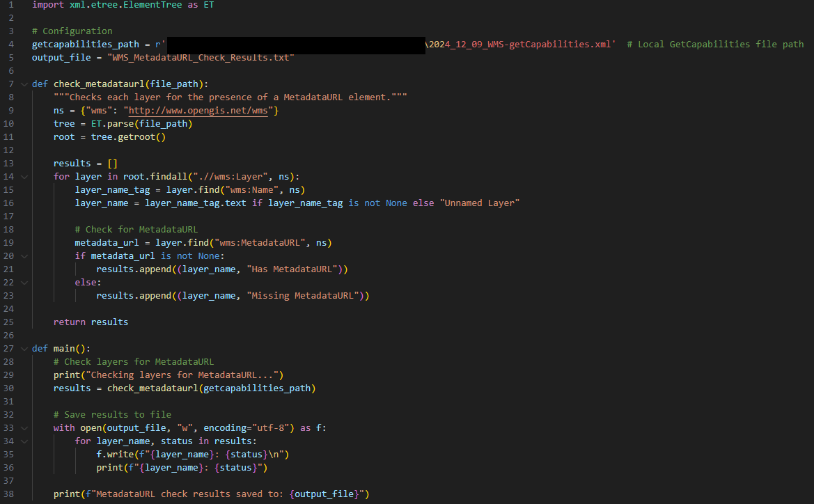Click line number 38 in the gutter

pyautogui.click(x=8, y=494)
